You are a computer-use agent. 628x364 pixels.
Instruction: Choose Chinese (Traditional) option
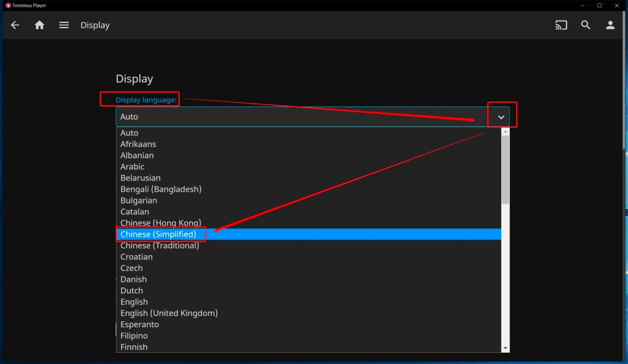[x=160, y=246]
